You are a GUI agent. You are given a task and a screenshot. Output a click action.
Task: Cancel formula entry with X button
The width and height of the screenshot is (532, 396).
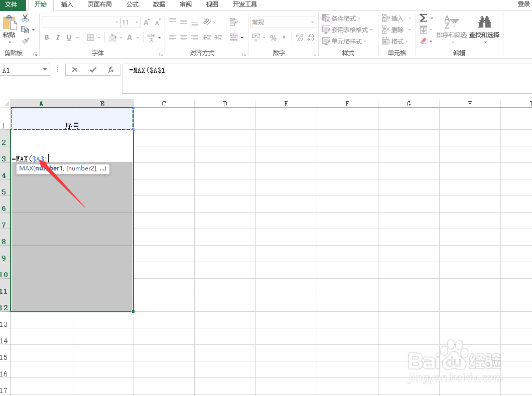tap(75, 70)
